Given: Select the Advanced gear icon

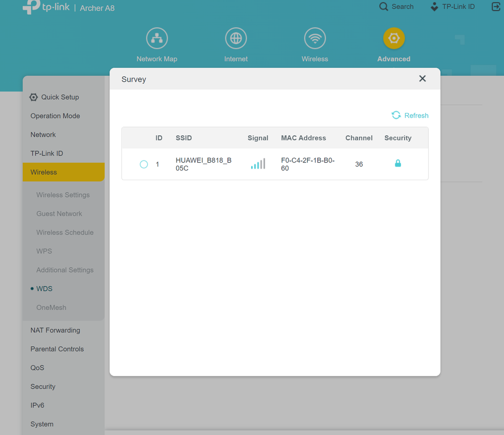Looking at the screenshot, I should pyautogui.click(x=394, y=38).
